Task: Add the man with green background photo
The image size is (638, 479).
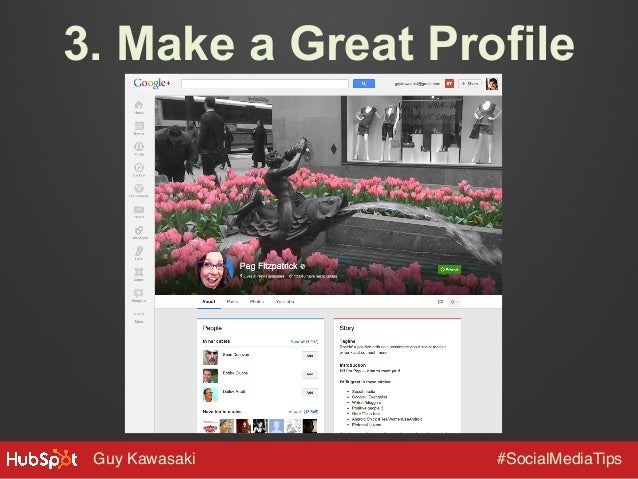Action: pyautogui.click(x=310, y=374)
